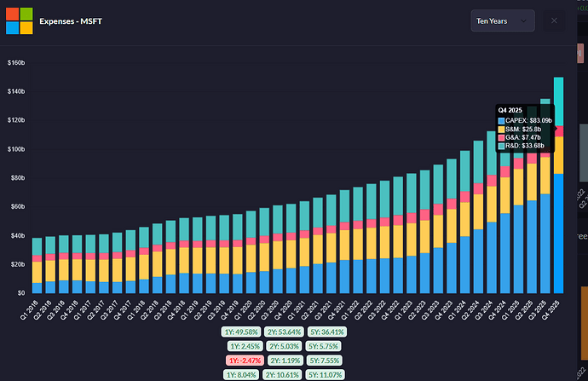
Task: Click the G&A pink swatch in tooltip
Action: tap(501, 137)
